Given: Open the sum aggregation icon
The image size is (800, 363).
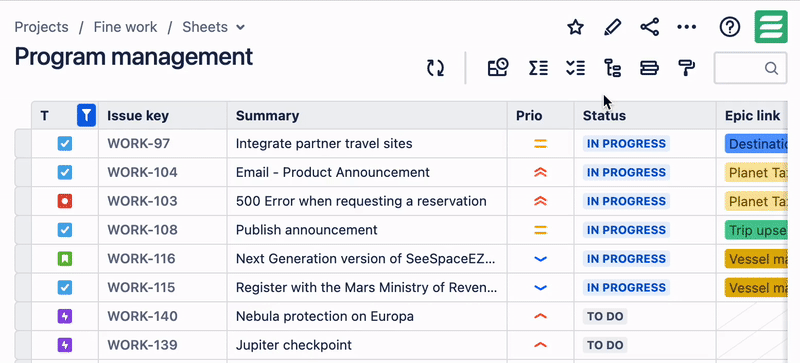Looking at the screenshot, I should point(538,68).
